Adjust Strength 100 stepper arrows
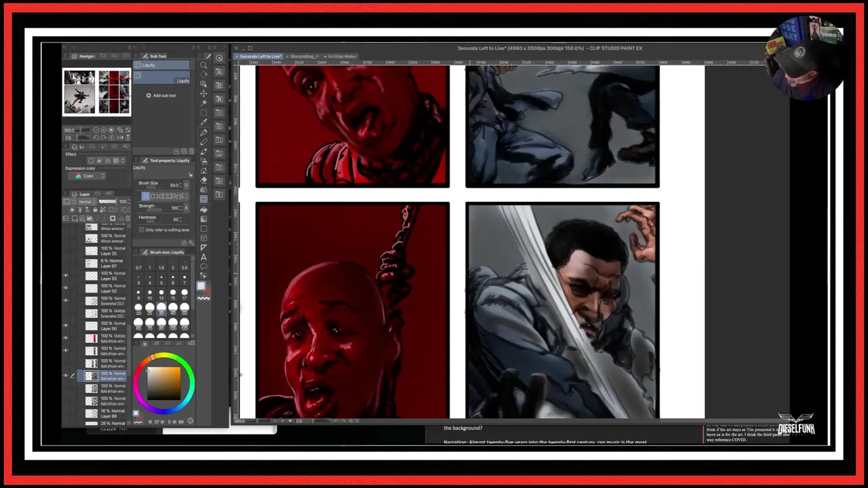The height and width of the screenshot is (488, 868). click(x=180, y=207)
